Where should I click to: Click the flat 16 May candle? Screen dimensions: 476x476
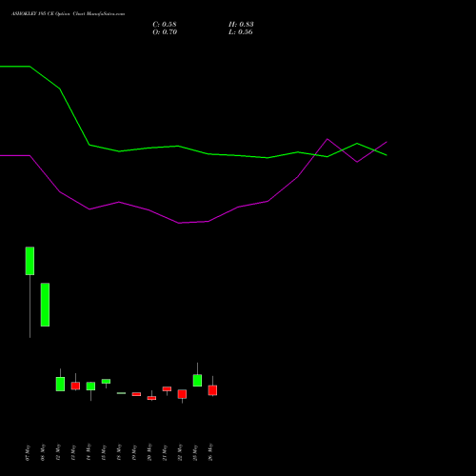point(121,393)
